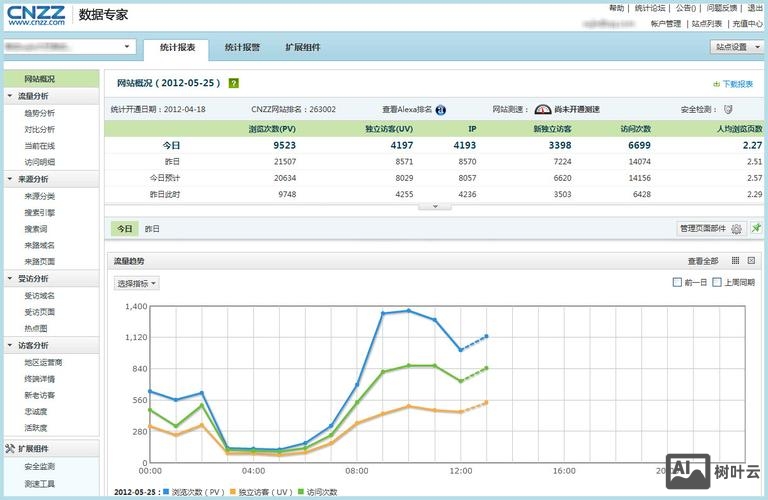
Task: Switch to the 扩展组件 tab
Action: pos(303,48)
